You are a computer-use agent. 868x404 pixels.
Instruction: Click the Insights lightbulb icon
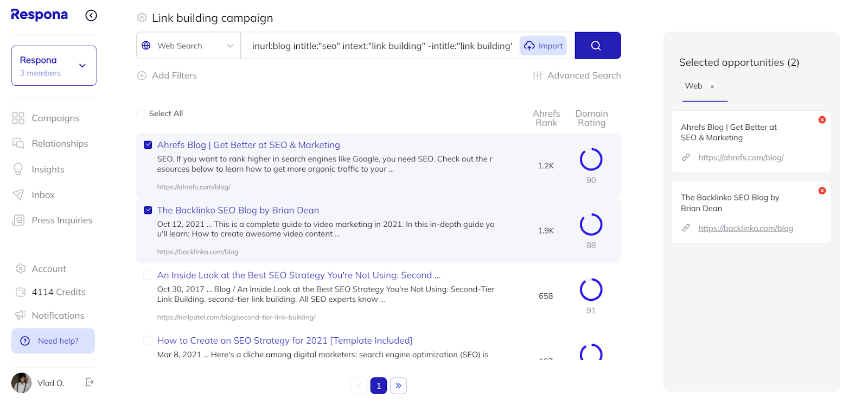pos(18,169)
